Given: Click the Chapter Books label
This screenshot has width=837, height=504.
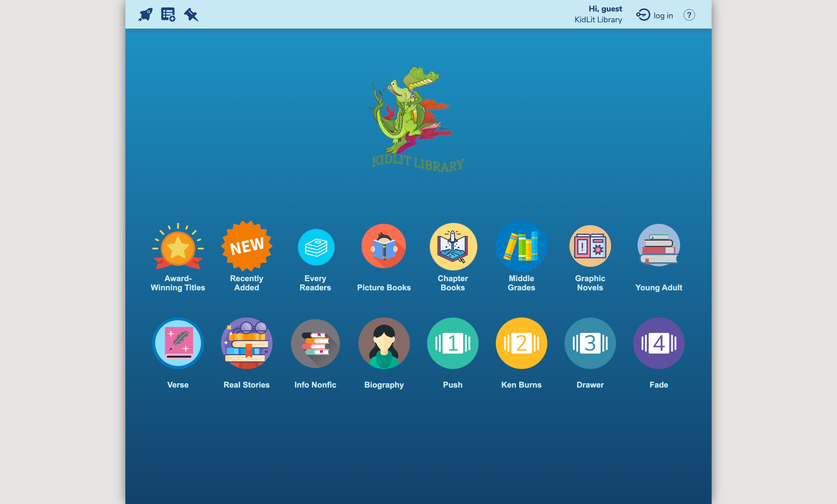Looking at the screenshot, I should [x=453, y=283].
